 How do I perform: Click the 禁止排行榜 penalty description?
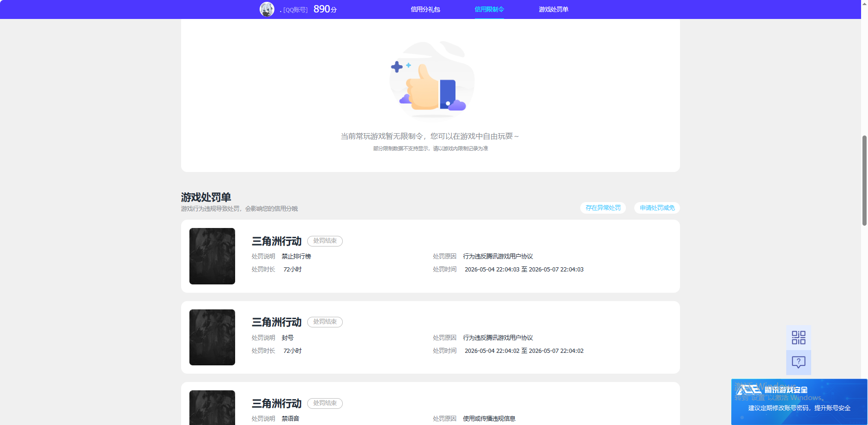(x=296, y=256)
